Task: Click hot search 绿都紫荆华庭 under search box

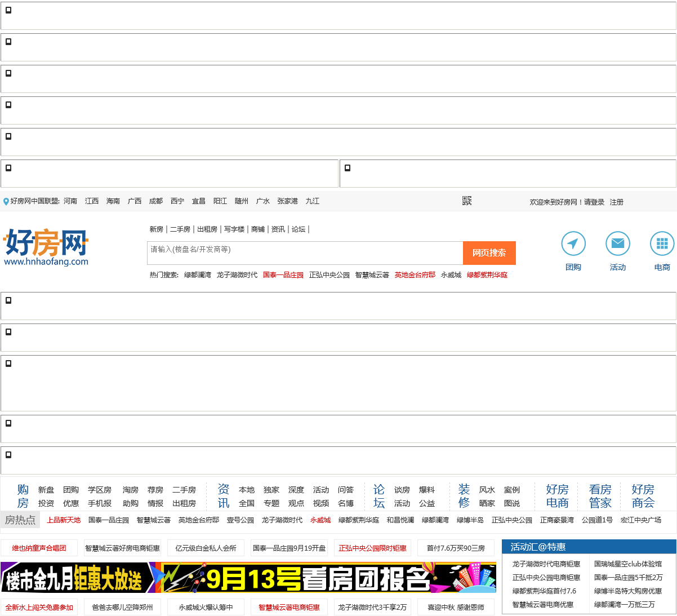Action: tap(487, 275)
